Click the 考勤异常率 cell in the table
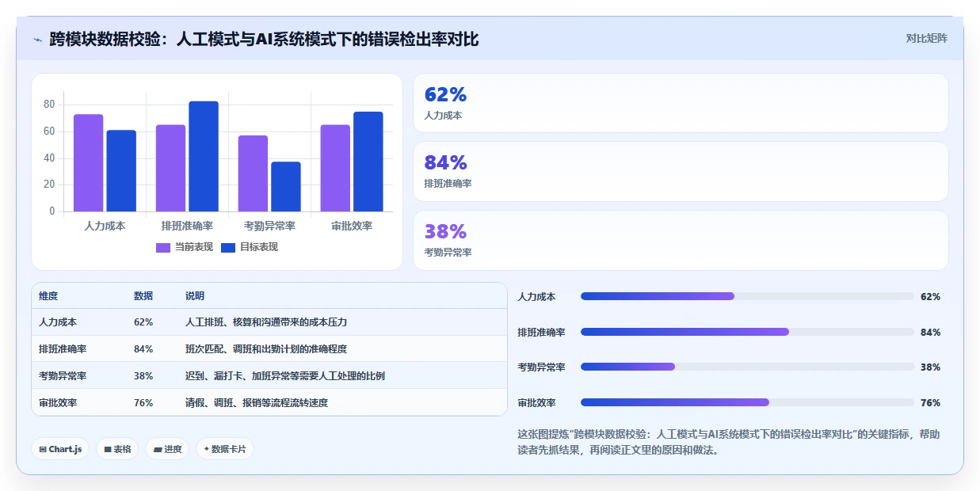The height and width of the screenshot is (491, 980). point(63,375)
